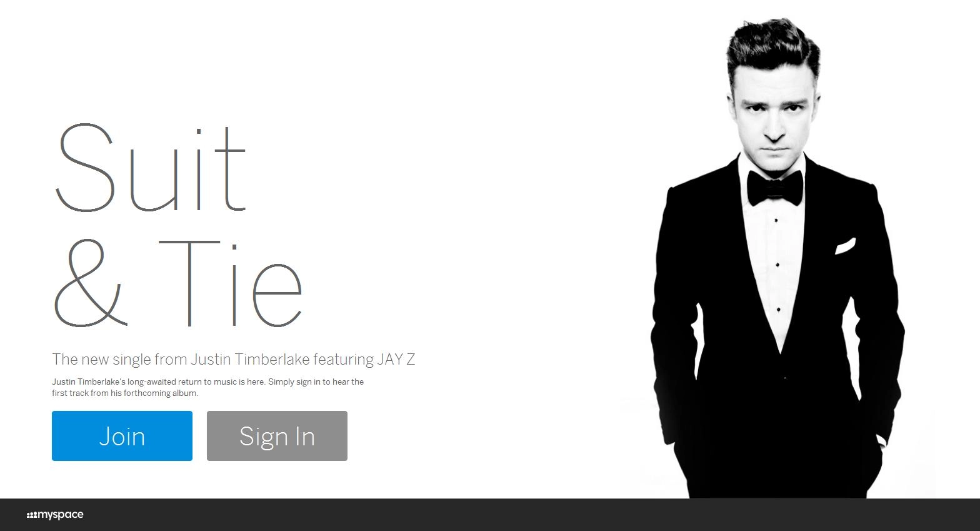This screenshot has width=980, height=531.
Task: Click "JAY Z" in the subtitle line
Action: 396,359
